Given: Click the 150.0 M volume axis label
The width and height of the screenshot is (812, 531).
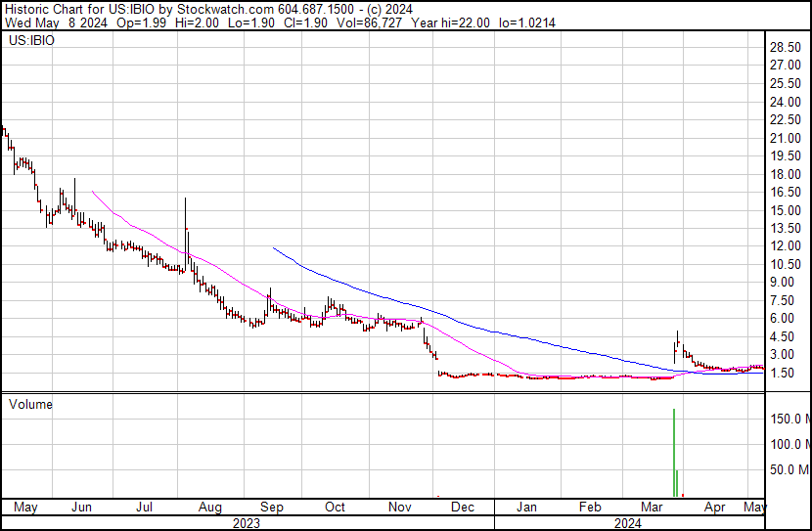Looking at the screenshot, I should tap(789, 419).
